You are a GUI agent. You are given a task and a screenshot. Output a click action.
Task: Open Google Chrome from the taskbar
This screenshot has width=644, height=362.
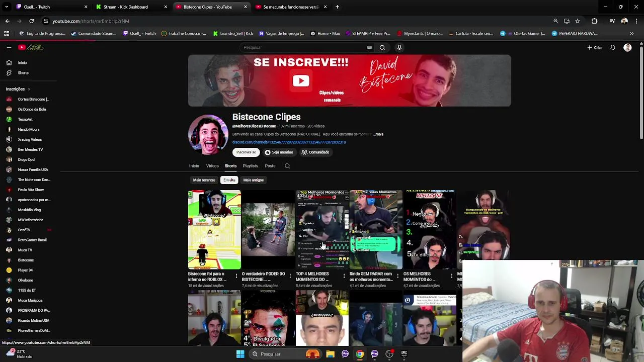click(360, 354)
